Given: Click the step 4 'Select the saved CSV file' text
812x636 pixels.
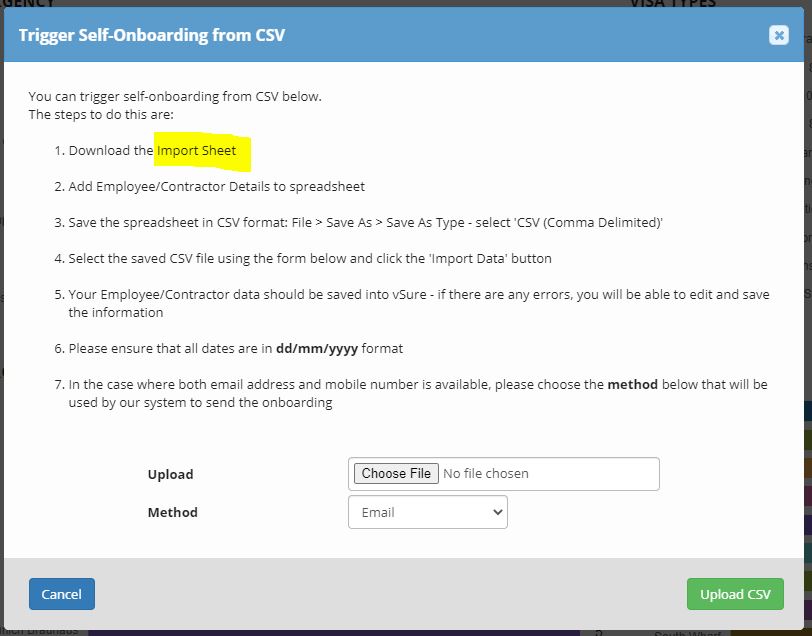Looking at the screenshot, I should click(310, 259).
